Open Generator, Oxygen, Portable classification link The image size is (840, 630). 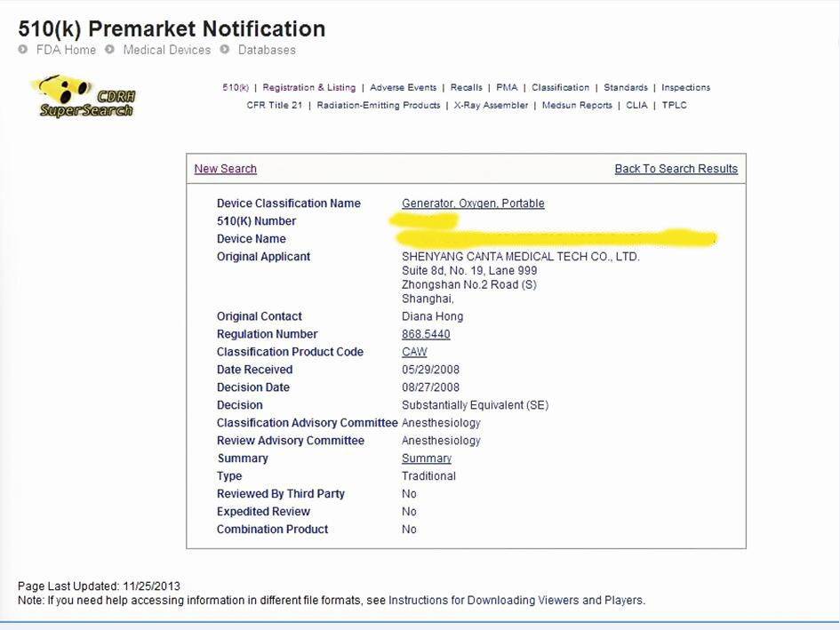coord(473,203)
